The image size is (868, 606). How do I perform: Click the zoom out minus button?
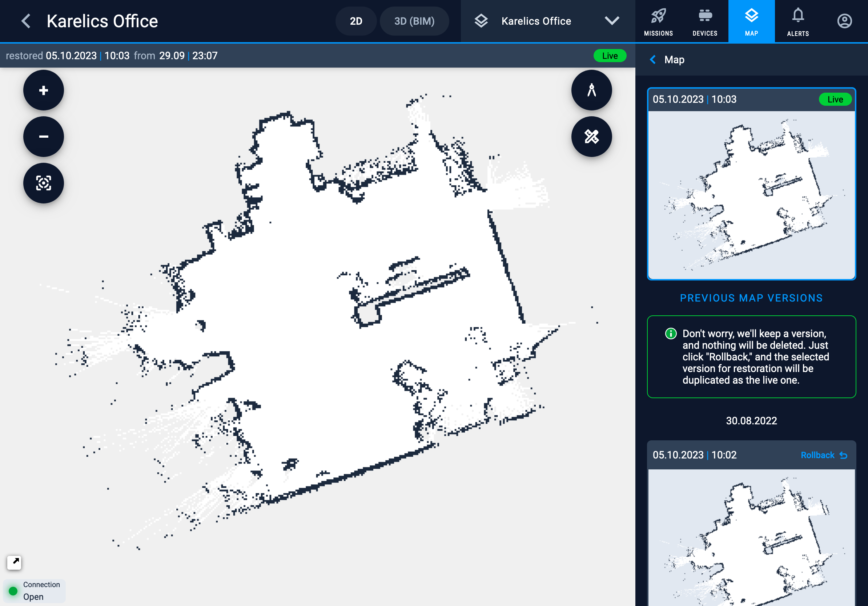point(44,136)
